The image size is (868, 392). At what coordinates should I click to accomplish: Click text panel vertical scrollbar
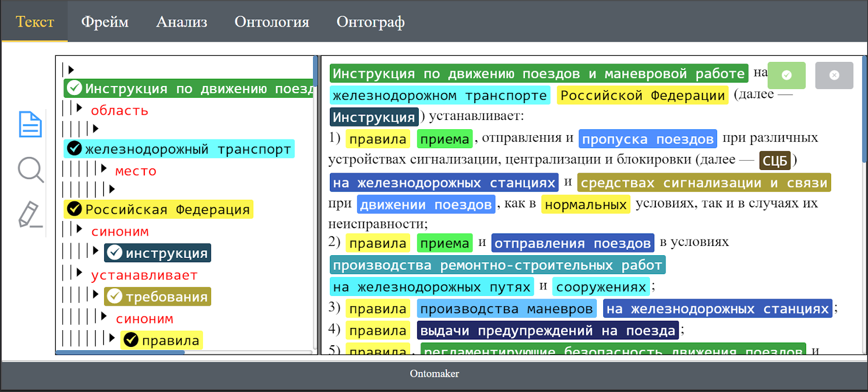click(864, 109)
